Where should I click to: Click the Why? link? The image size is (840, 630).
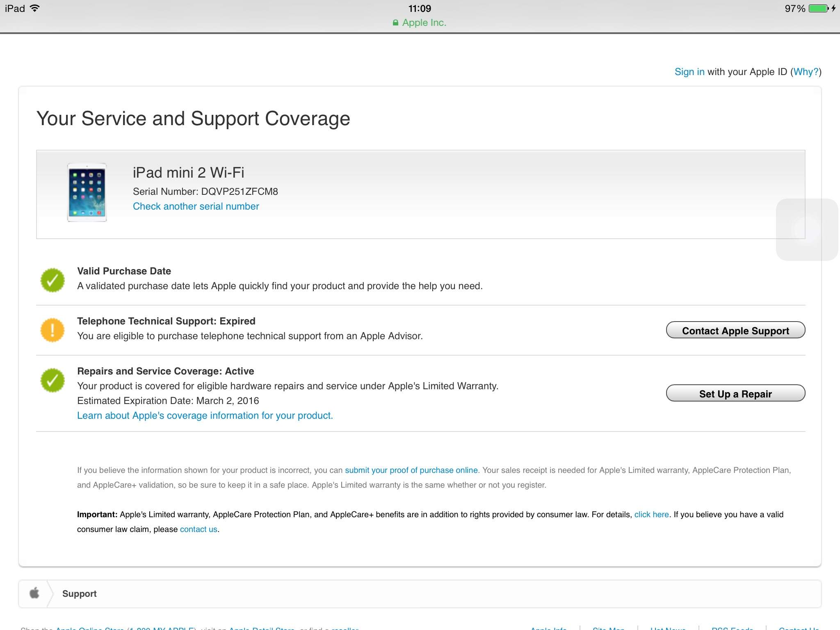(x=806, y=72)
